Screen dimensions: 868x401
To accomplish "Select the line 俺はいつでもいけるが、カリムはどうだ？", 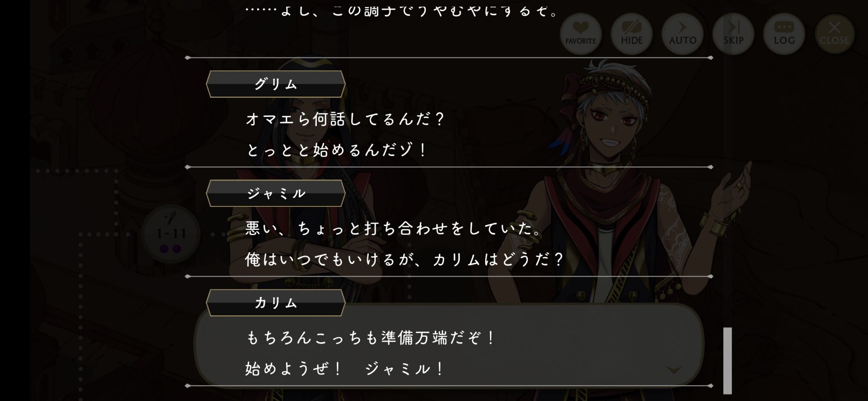I will pyautogui.click(x=404, y=260).
